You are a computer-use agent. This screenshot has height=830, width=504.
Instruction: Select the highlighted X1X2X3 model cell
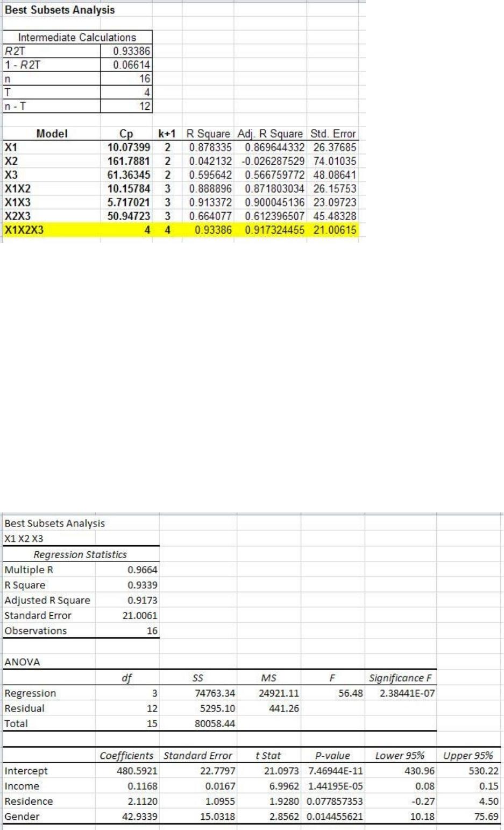51,230
